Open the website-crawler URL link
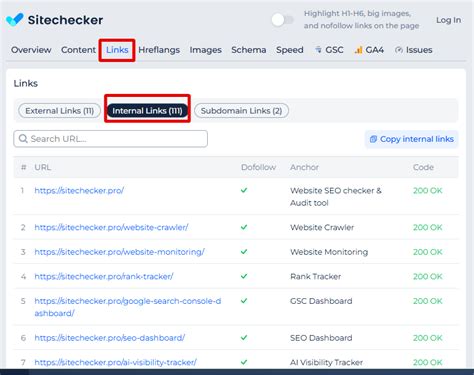474x375 pixels. (111, 227)
